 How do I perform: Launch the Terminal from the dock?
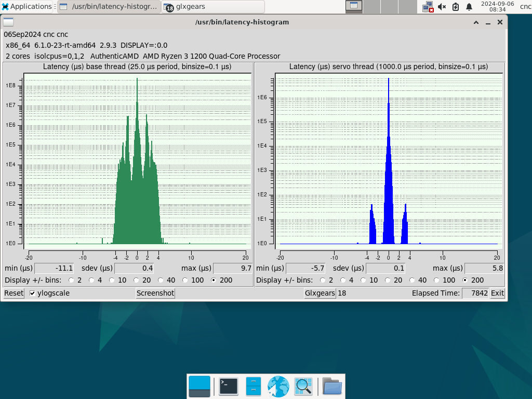[229, 387]
